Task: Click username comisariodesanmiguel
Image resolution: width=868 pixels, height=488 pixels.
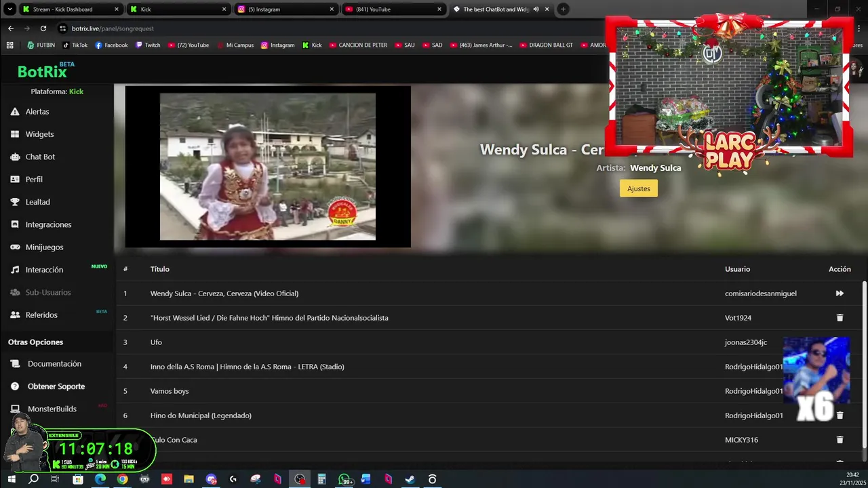Action: [x=761, y=293]
